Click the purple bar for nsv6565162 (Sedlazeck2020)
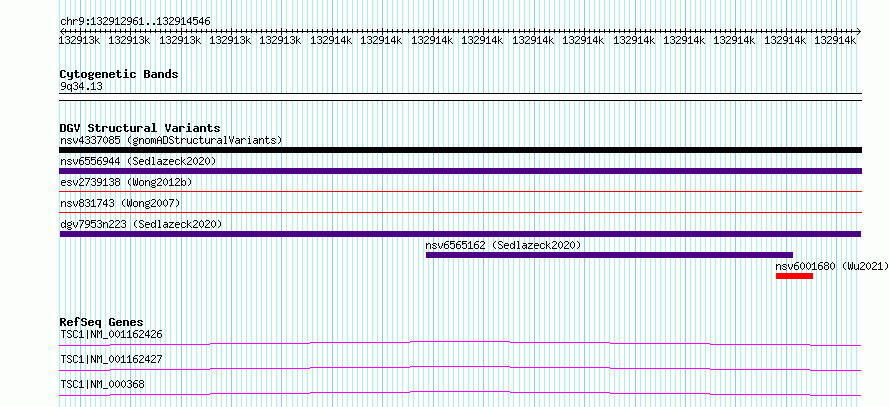Image resolution: width=890 pixels, height=407 pixels. [609, 255]
